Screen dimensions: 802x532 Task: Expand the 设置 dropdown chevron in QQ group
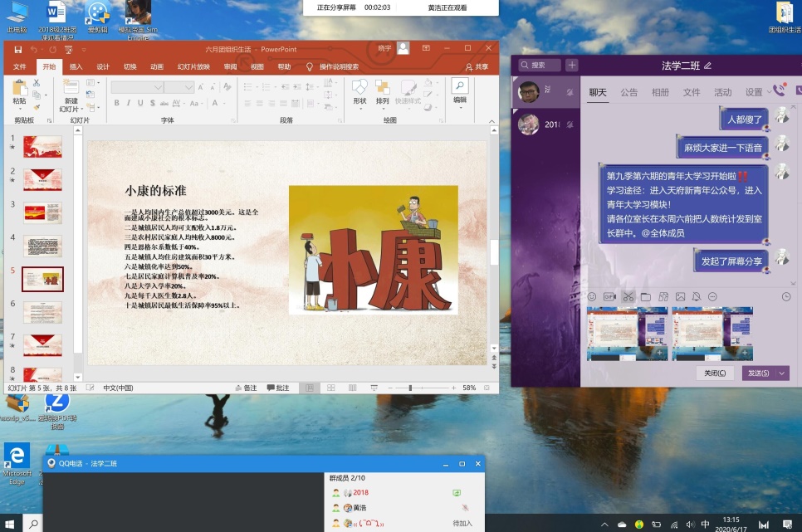tap(769, 92)
